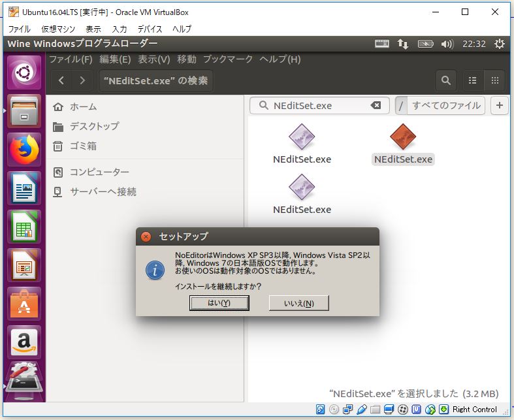Open keyboard input indicator in top panel
Screen dimensions: 514x420
tap(382, 44)
